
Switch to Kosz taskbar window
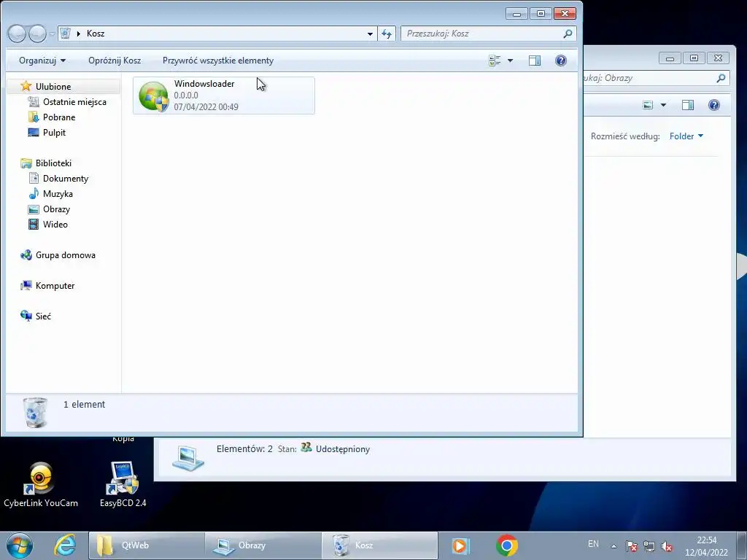379,545
